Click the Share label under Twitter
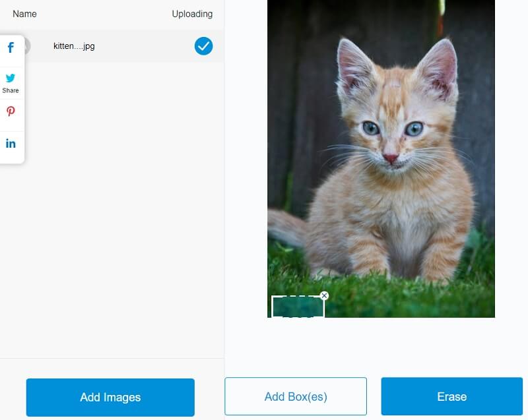The width and height of the screenshot is (528, 420). pyautogui.click(x=11, y=90)
